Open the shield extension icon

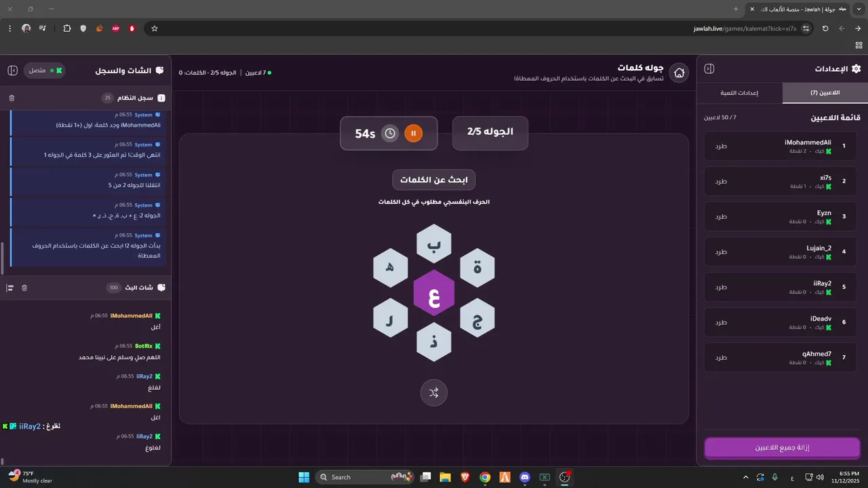coord(83,28)
